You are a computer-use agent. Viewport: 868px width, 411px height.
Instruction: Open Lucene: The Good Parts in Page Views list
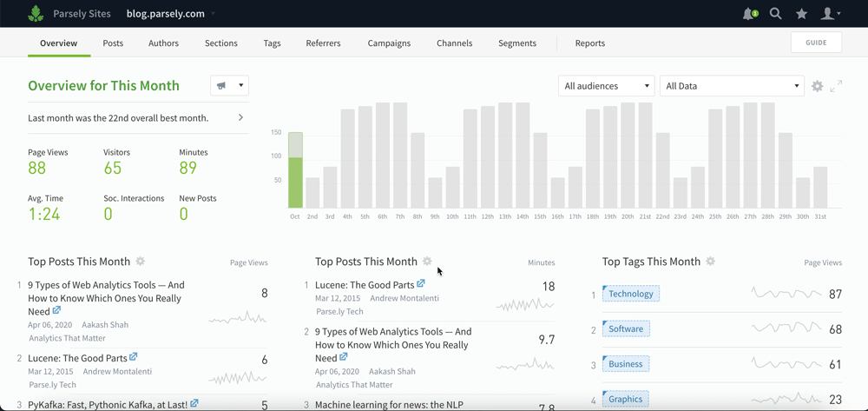(x=77, y=358)
